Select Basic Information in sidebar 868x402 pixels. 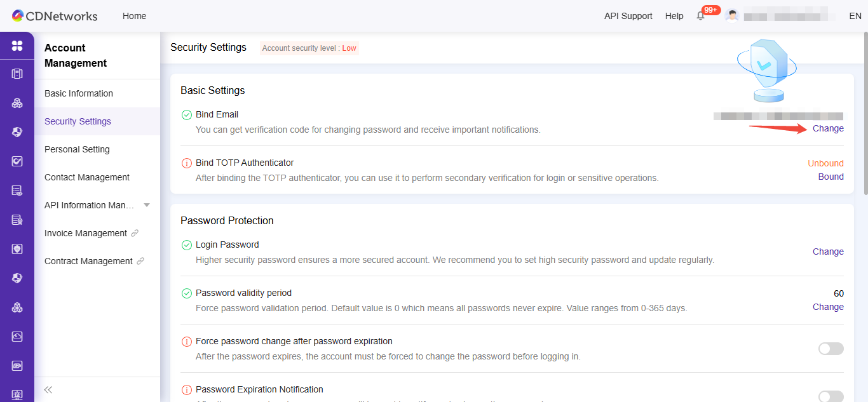coord(79,93)
